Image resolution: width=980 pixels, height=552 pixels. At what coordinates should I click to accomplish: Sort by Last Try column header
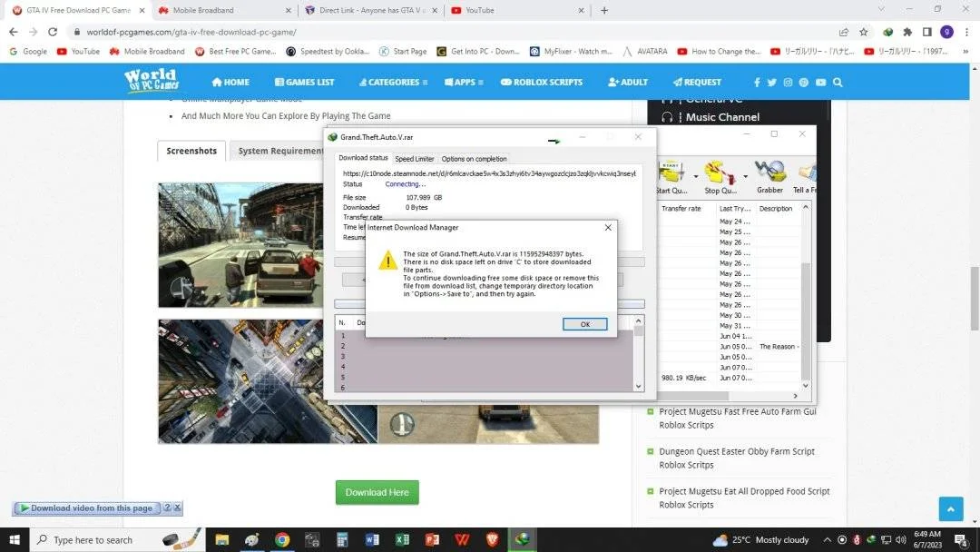pos(734,208)
